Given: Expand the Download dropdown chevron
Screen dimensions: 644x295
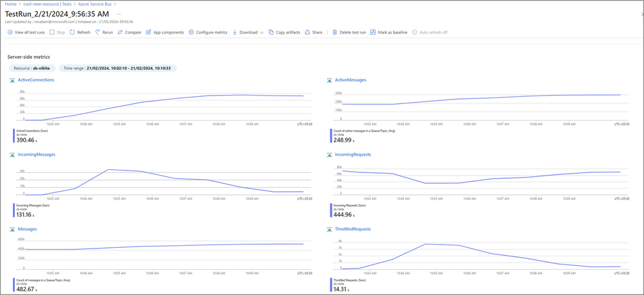Looking at the screenshot, I should tap(261, 32).
